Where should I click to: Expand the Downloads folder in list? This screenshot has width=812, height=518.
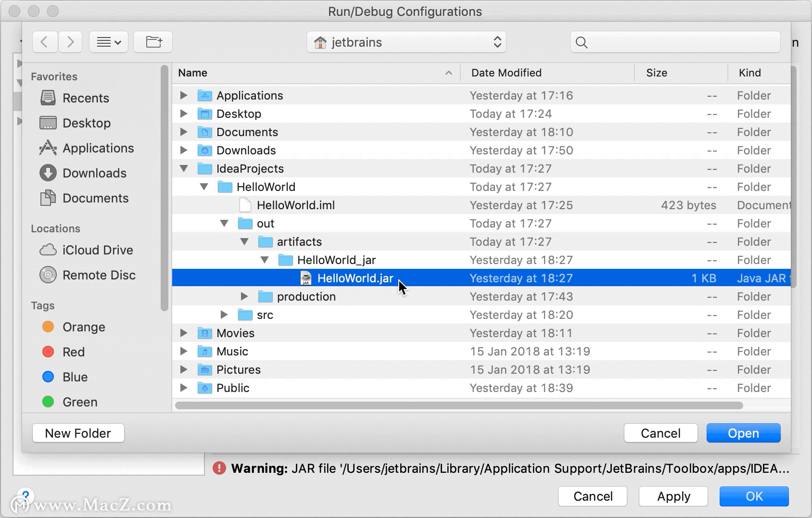tap(183, 150)
